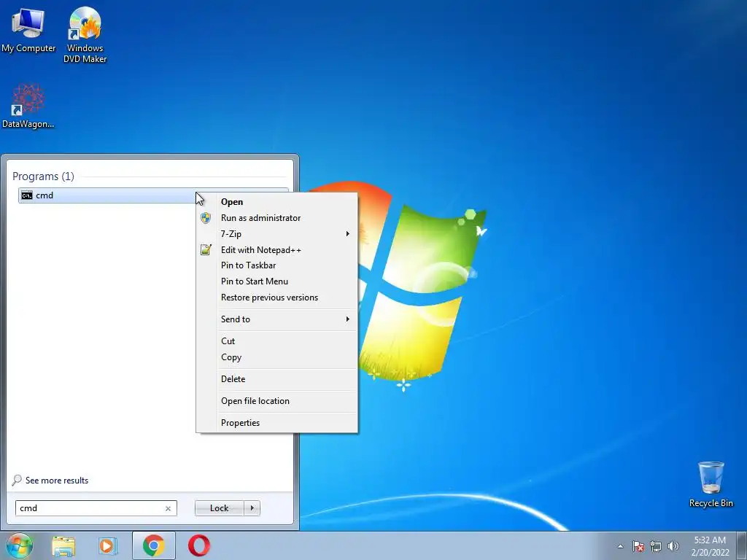This screenshot has width=747, height=560.
Task: Click the Action Center flag icon
Action: click(x=638, y=546)
